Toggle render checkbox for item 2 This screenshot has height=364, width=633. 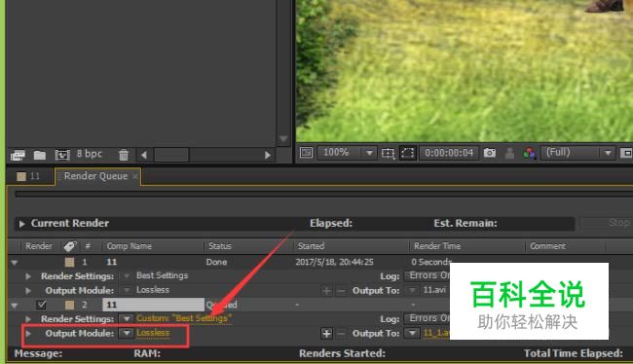tap(41, 305)
